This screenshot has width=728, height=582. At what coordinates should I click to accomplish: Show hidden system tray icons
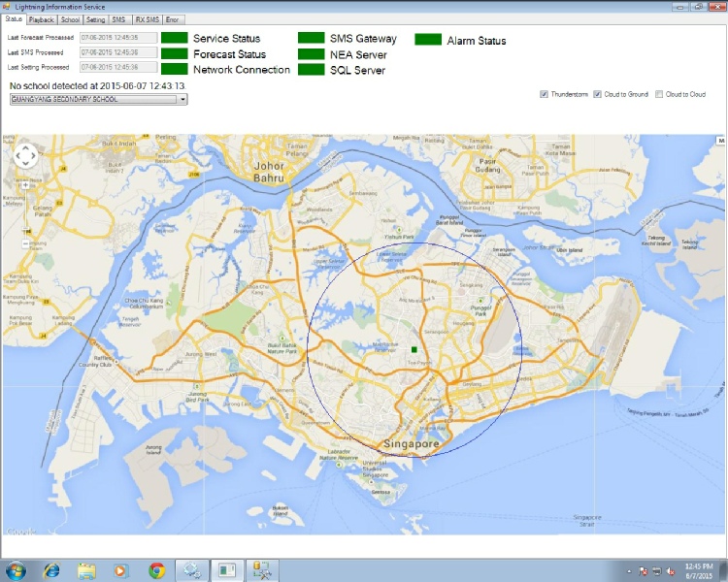pyautogui.click(x=629, y=571)
